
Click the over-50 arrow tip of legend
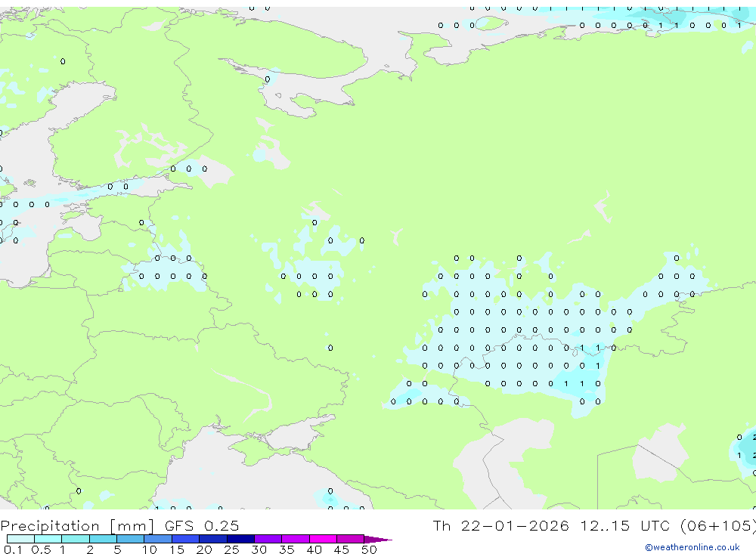tap(378, 540)
